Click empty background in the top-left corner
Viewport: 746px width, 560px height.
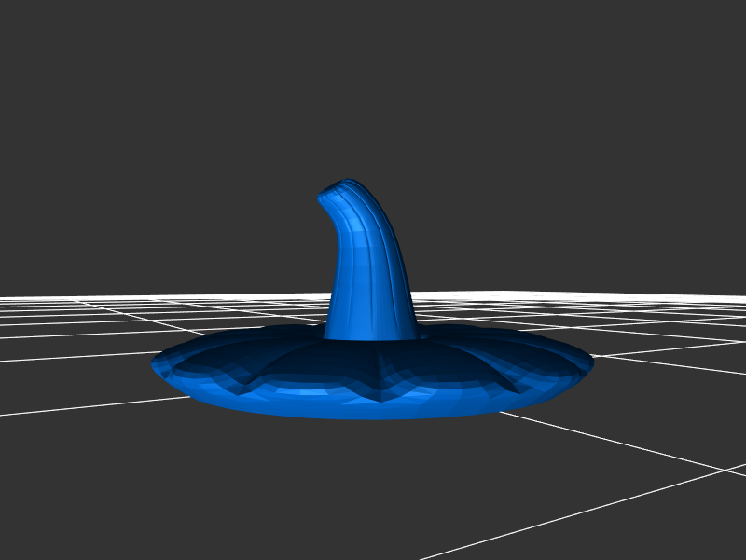point(37,37)
